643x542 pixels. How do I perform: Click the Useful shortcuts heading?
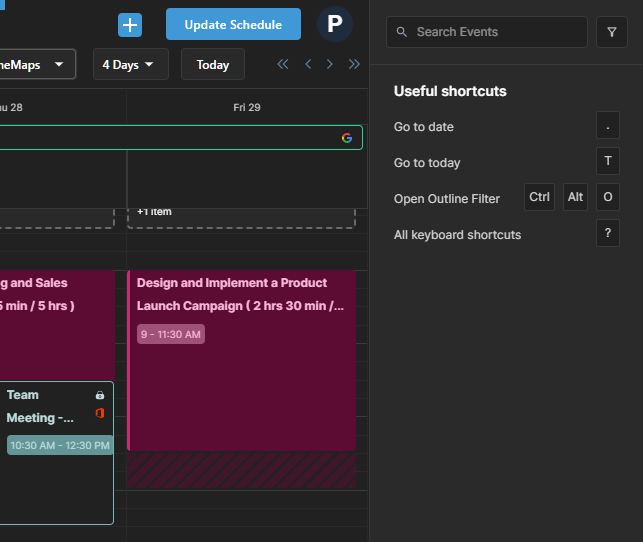coord(450,91)
